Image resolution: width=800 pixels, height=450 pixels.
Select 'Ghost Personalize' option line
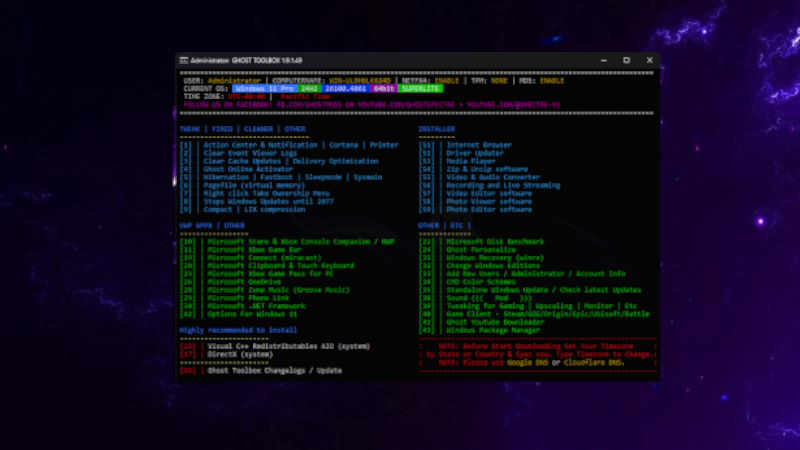[467, 250]
